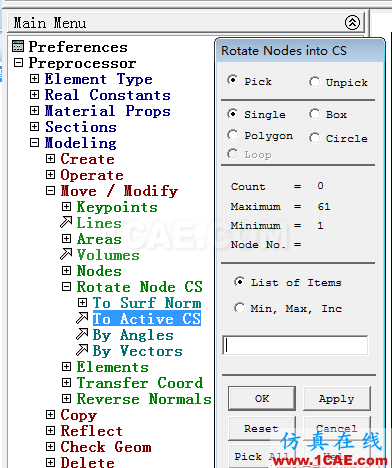This screenshot has width=392, height=468.
Task: Collapse the Rotate Node CS branch
Action: [x=66, y=287]
